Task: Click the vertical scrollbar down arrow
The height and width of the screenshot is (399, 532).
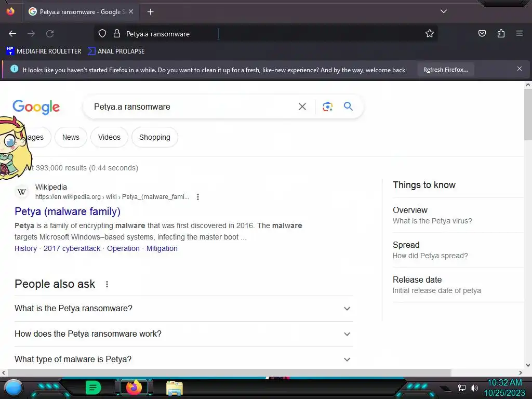Action: (x=528, y=365)
